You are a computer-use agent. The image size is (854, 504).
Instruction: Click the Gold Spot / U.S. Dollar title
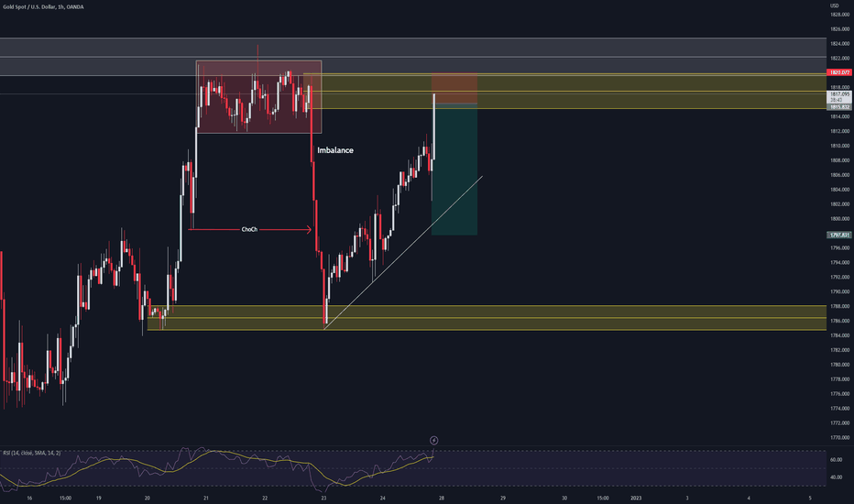pyautogui.click(x=43, y=7)
